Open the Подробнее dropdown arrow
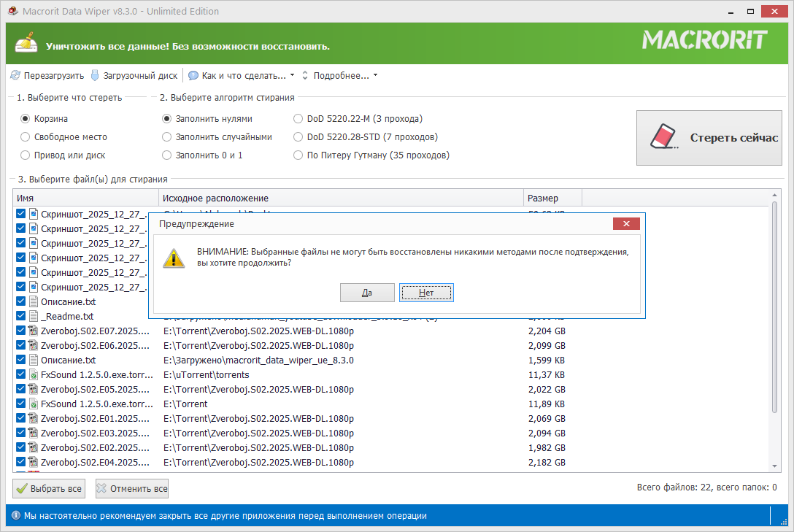Screen dimensions: 794x532 point(375,75)
